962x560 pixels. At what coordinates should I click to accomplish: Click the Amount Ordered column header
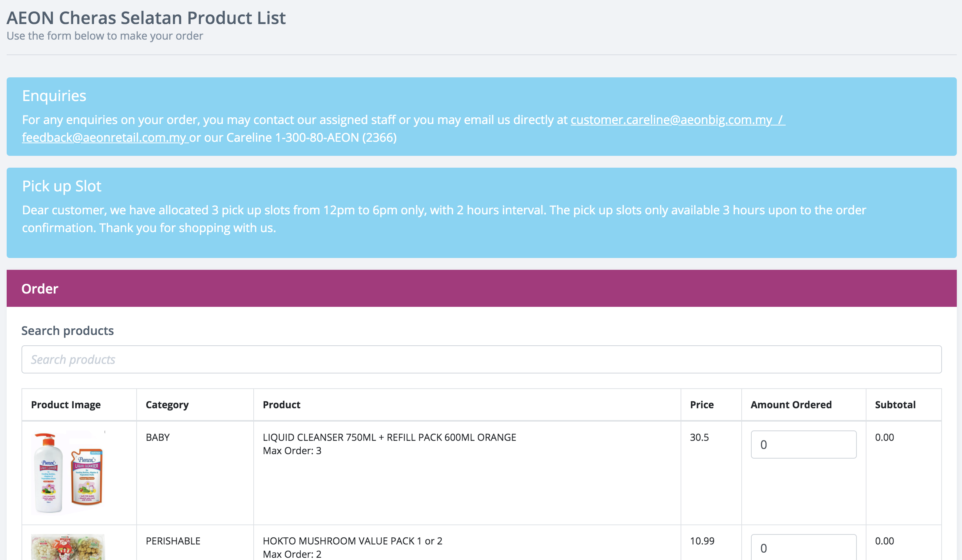[791, 405]
